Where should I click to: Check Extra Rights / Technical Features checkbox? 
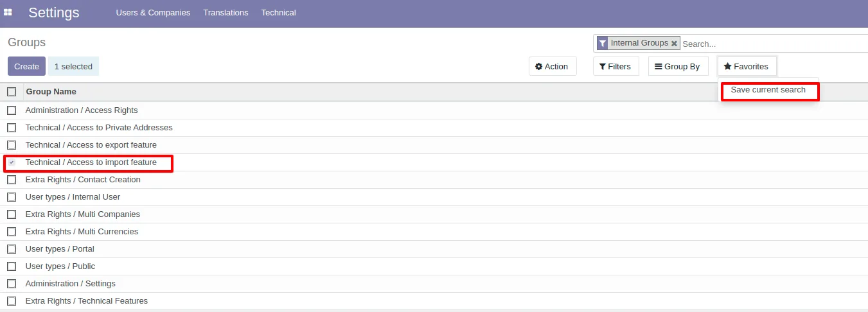tap(12, 301)
